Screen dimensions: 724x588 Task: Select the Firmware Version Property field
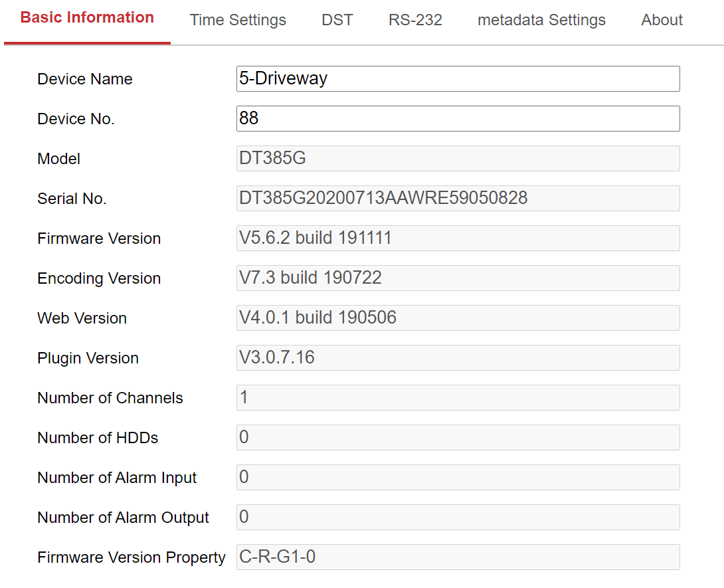pos(458,557)
